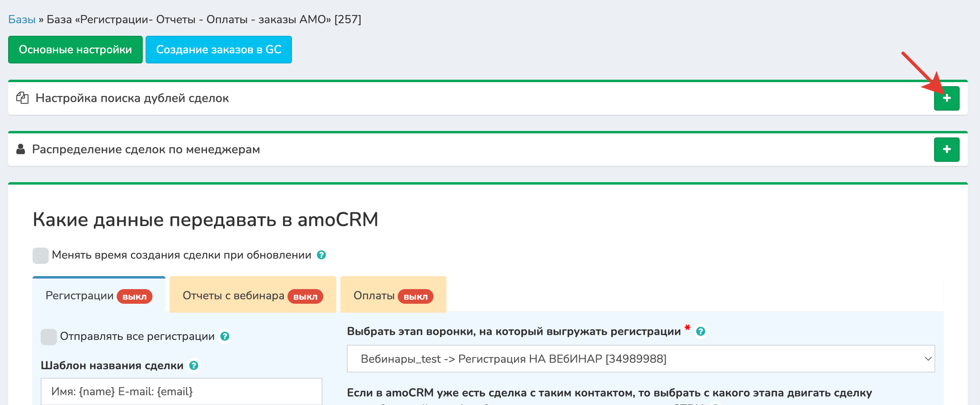Click the green plus icon for duplicate search settings
This screenshot has width=980, height=405.
[947, 98]
